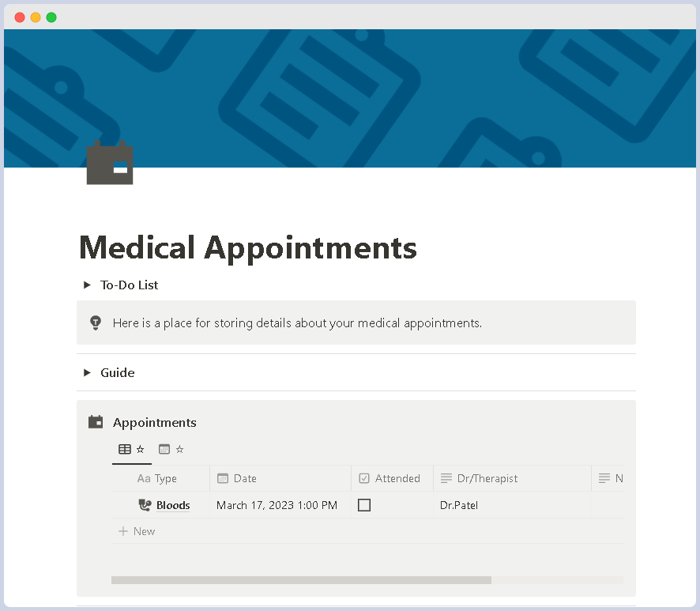700x611 pixels.
Task: Click the lightbulb callout icon
Action: point(96,322)
